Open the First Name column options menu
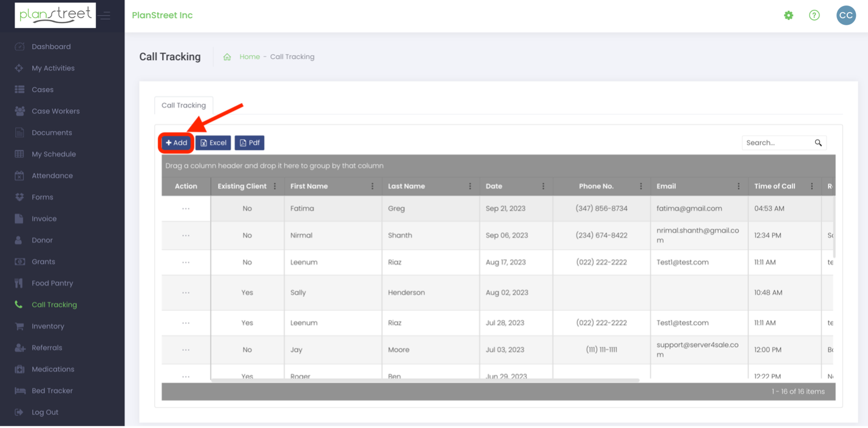The image size is (868, 428). tap(373, 186)
